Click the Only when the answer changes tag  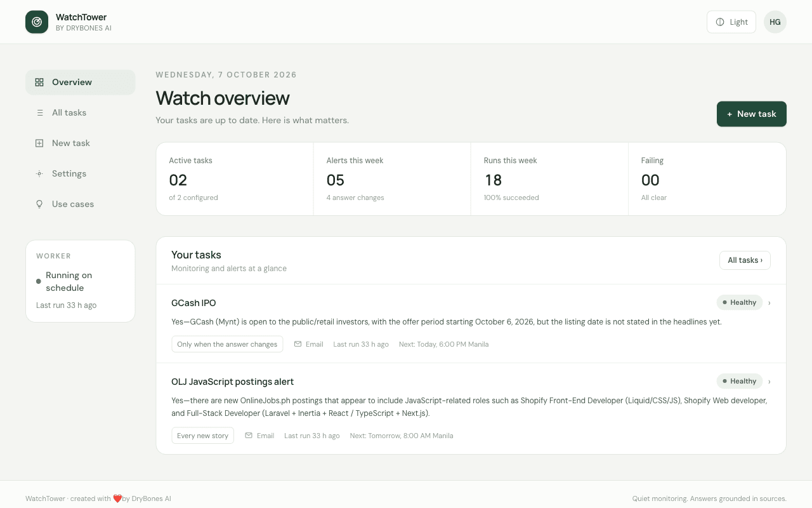click(x=227, y=344)
